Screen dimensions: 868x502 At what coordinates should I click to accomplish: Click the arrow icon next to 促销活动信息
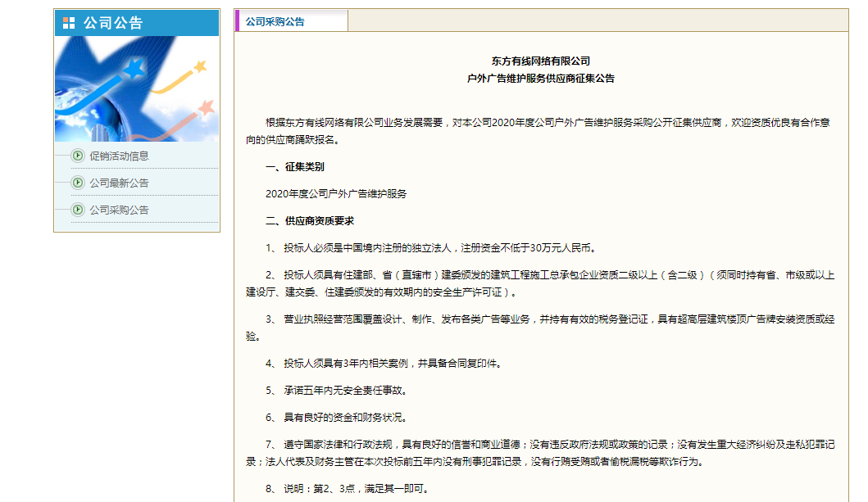78,156
